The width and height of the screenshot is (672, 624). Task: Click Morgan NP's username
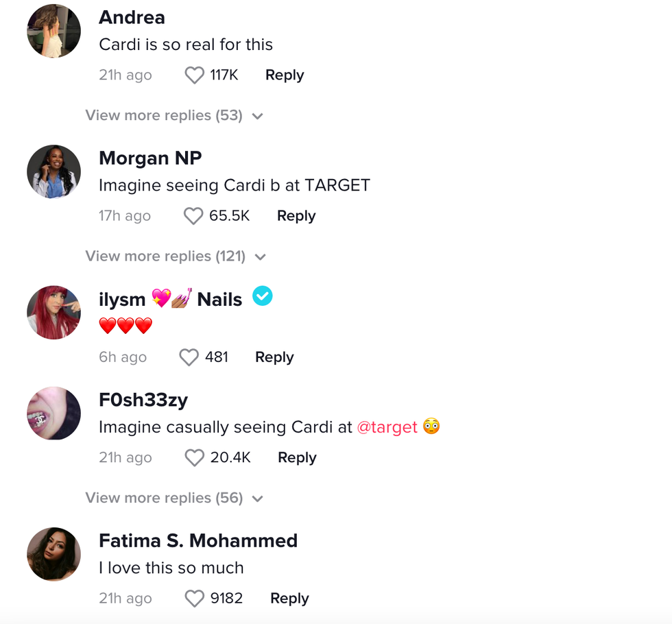click(x=150, y=158)
